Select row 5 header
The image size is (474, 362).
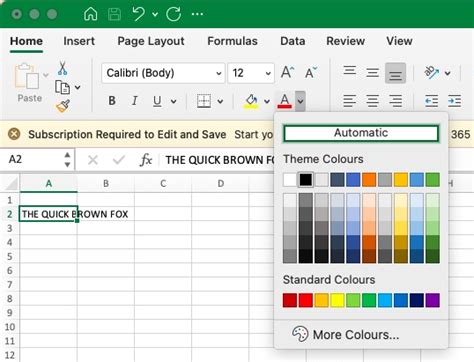(9, 256)
